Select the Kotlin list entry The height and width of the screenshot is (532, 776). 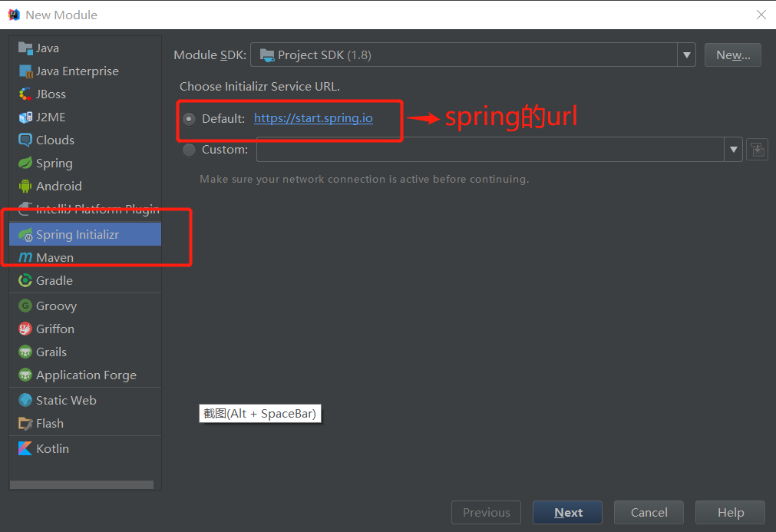tap(85, 448)
